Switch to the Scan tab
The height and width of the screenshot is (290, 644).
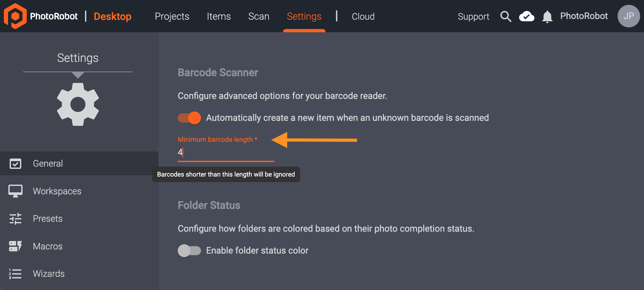point(259,16)
